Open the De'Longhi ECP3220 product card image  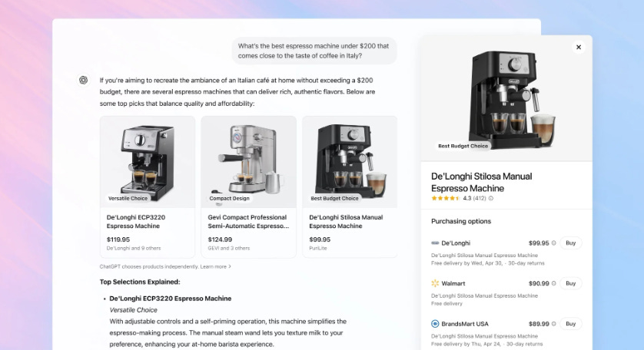click(x=148, y=162)
